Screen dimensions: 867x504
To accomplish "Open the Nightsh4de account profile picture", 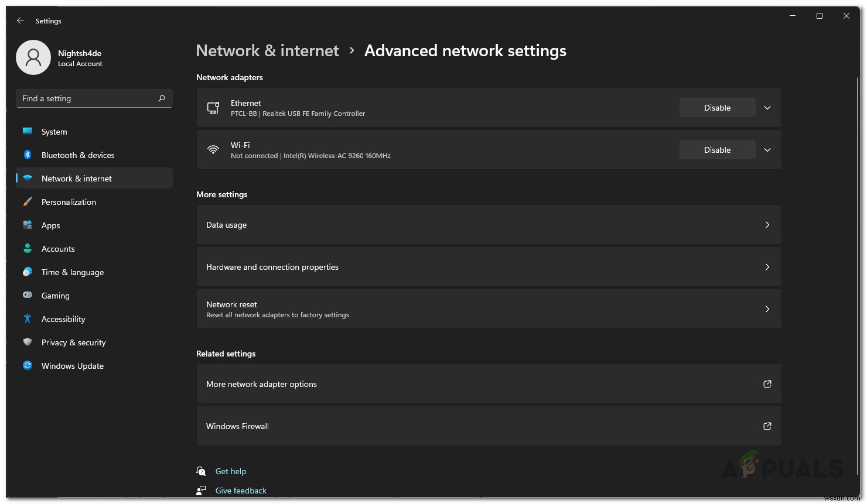I will [x=33, y=57].
